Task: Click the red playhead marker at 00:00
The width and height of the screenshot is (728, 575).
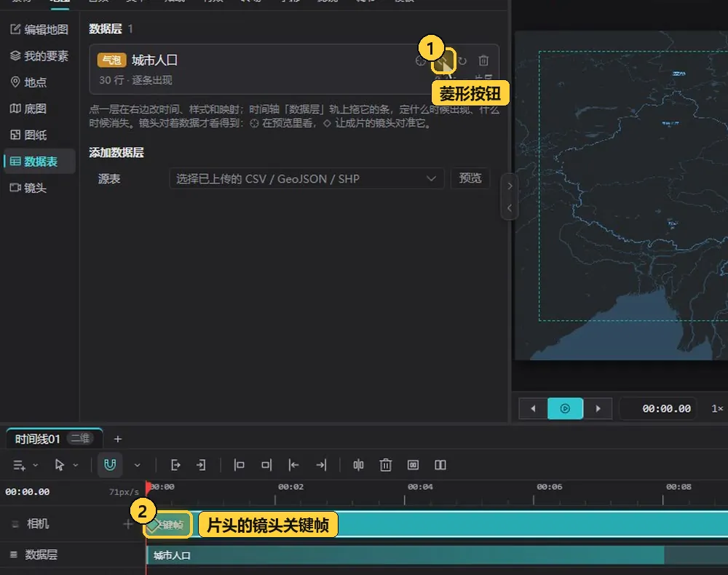Action: coord(148,487)
